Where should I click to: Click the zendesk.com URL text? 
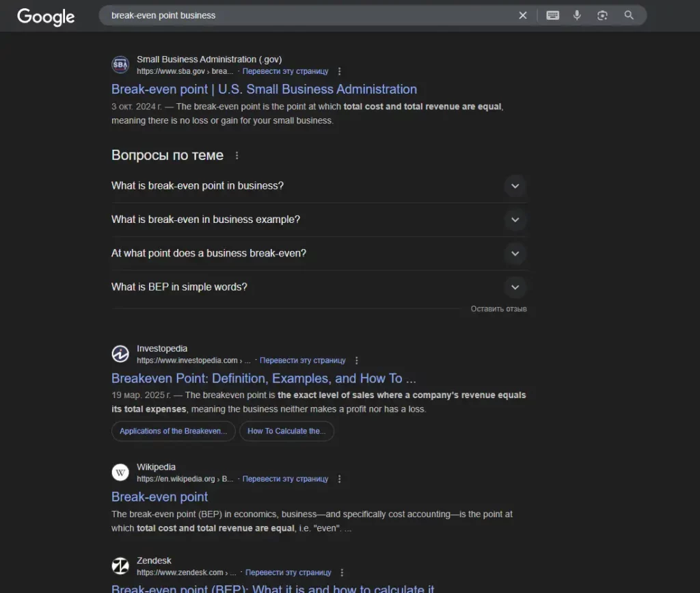click(186, 572)
